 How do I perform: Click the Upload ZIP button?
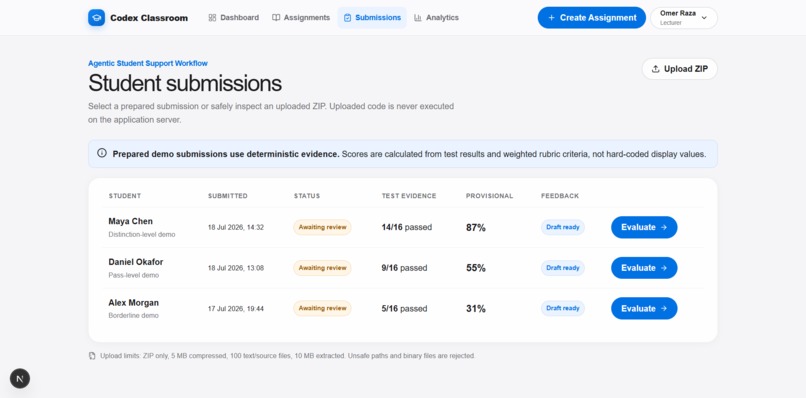(680, 69)
